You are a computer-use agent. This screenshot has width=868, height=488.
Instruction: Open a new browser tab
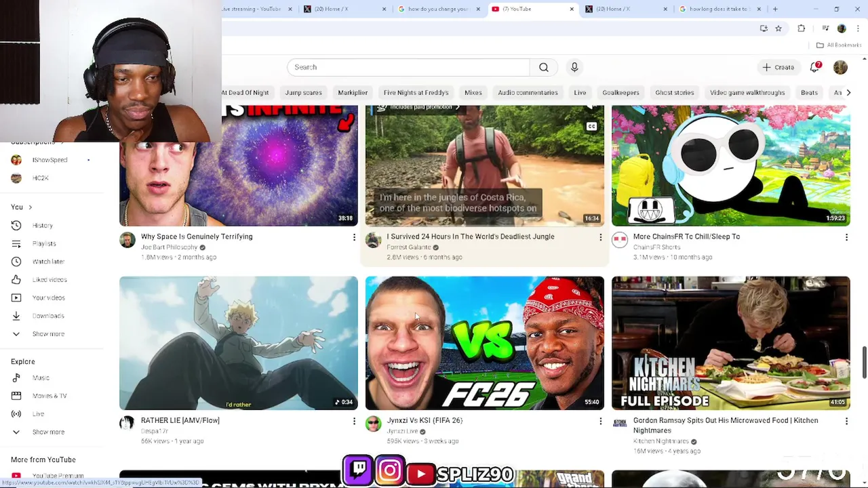pyautogui.click(x=775, y=9)
